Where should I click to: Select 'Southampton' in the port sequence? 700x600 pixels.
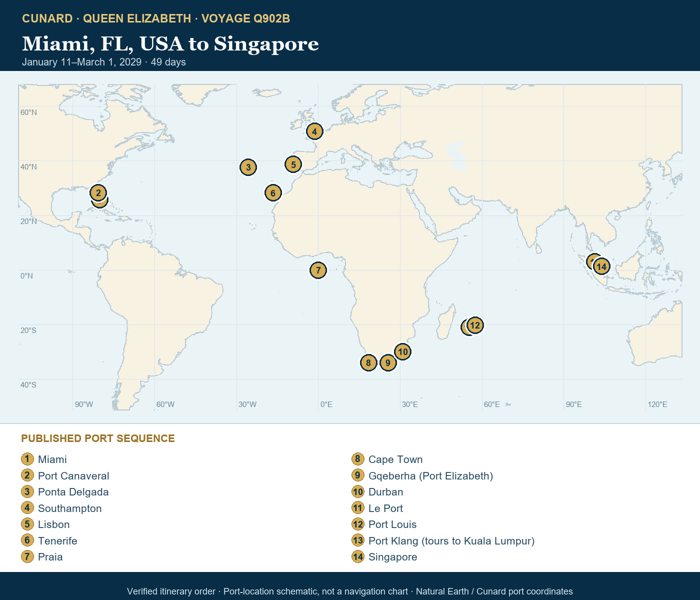click(70, 508)
